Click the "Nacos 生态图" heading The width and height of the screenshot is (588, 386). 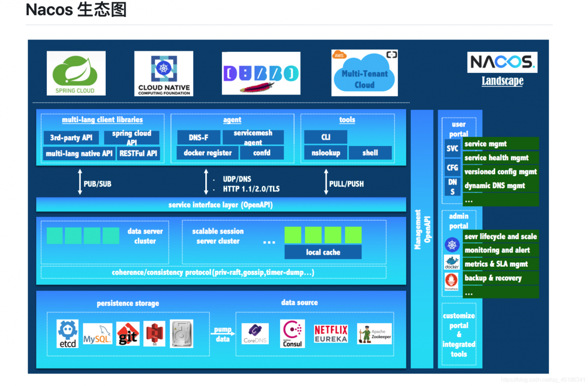click(x=76, y=10)
